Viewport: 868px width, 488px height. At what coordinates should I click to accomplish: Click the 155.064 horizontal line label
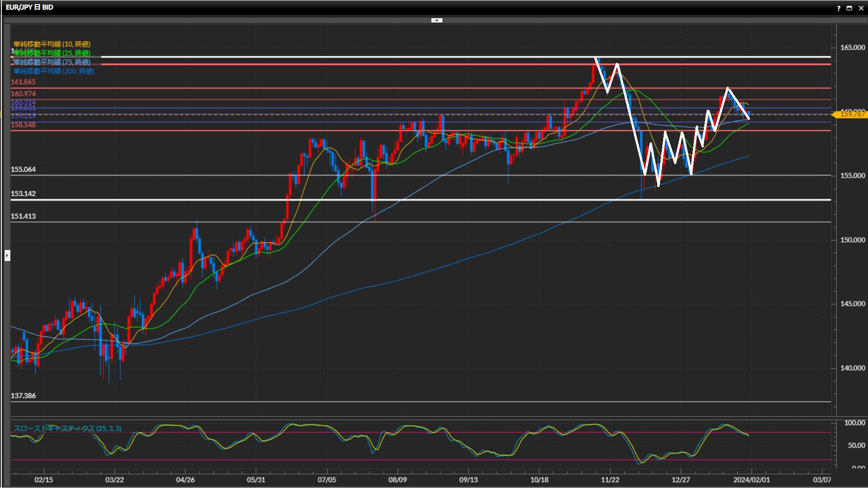(x=23, y=169)
